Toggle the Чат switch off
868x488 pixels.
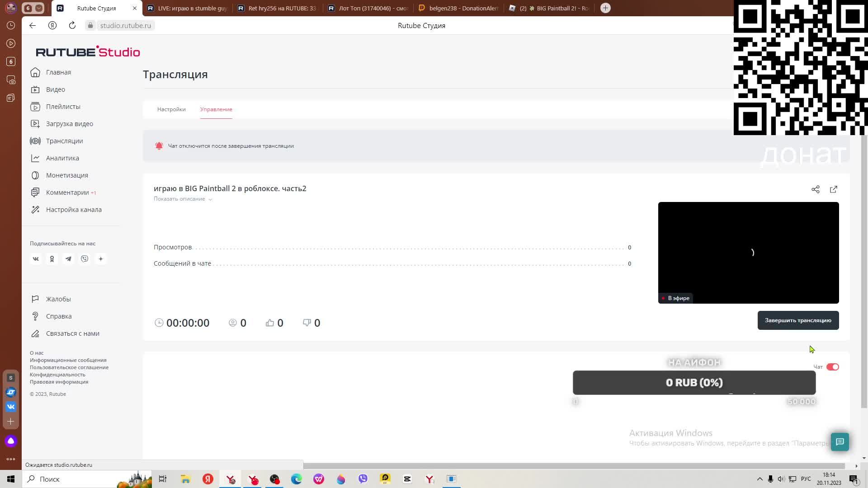coord(832,367)
